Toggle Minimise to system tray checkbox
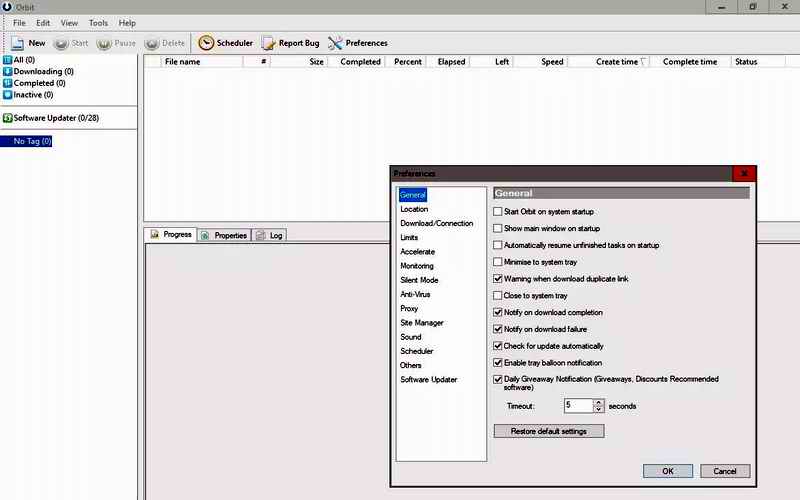The height and width of the screenshot is (500, 800). 498,262
